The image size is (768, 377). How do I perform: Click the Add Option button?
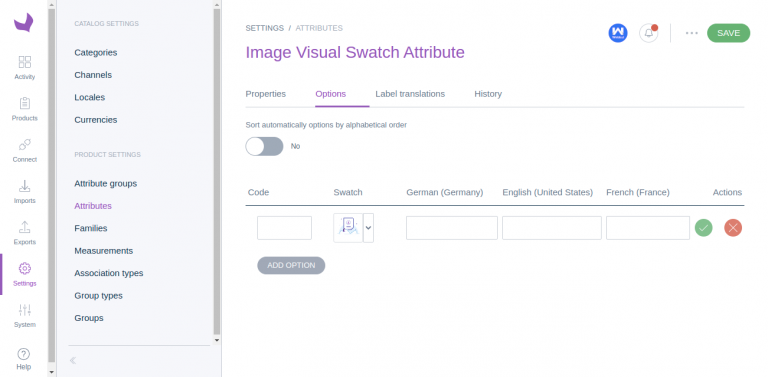(x=291, y=265)
